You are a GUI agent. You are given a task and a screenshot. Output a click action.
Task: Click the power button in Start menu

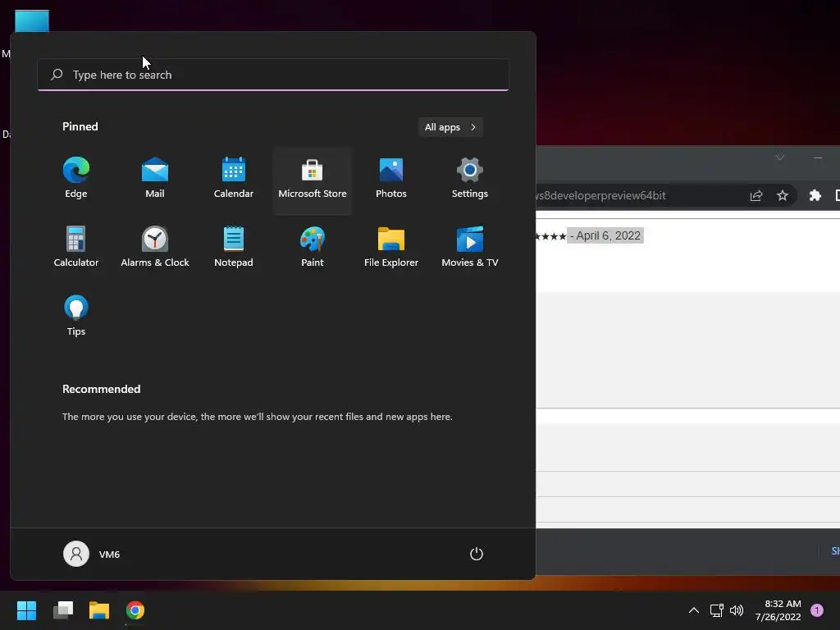tap(477, 554)
